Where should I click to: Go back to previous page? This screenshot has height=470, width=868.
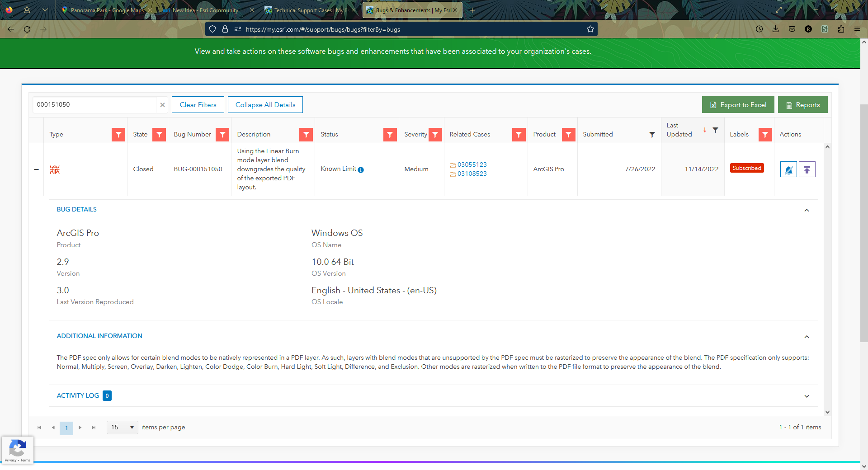pos(11,29)
